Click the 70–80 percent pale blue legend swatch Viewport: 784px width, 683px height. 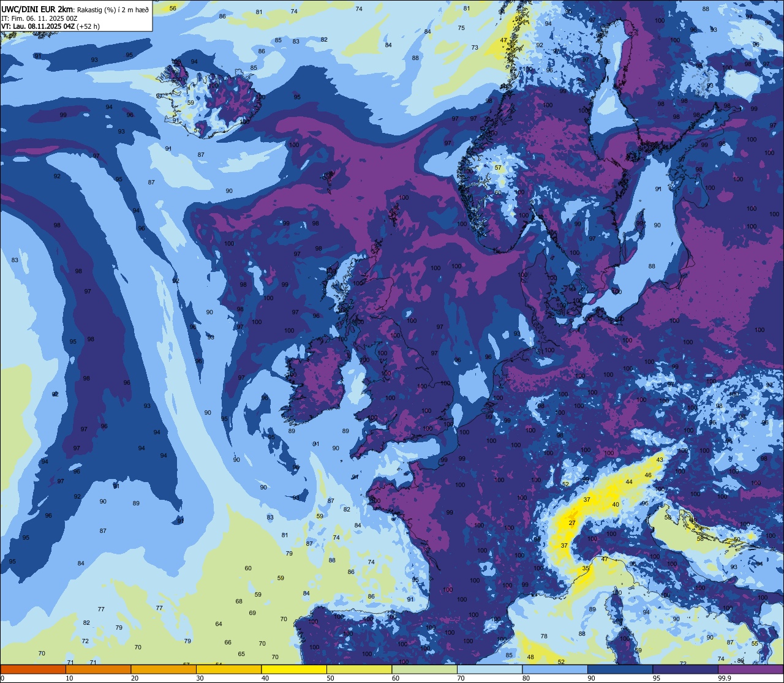489,669
